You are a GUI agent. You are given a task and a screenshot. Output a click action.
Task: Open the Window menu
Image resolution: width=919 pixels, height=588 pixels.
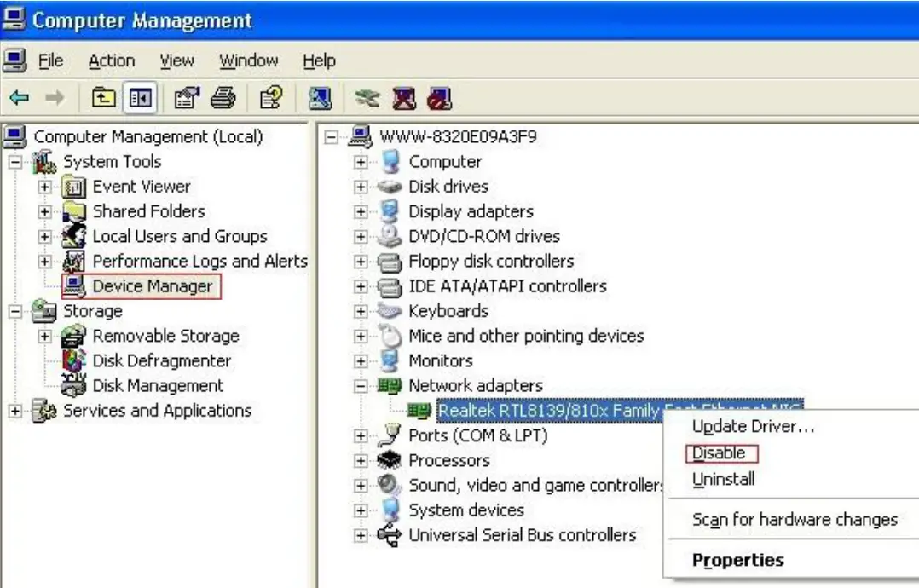coord(249,61)
